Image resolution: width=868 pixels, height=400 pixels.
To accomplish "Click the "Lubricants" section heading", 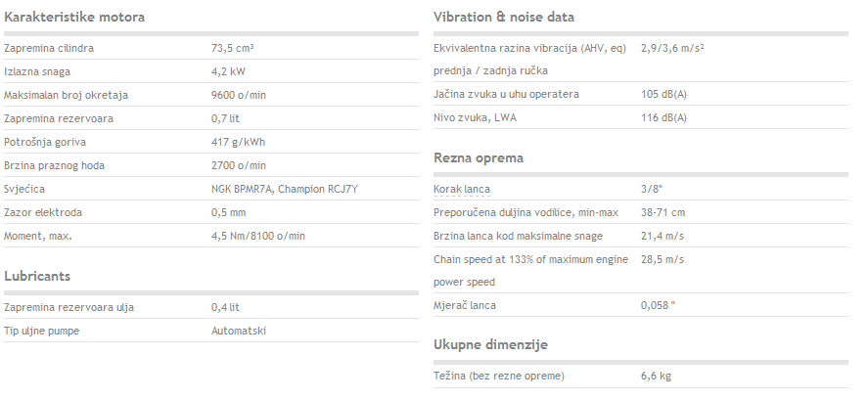I will pyautogui.click(x=37, y=276).
